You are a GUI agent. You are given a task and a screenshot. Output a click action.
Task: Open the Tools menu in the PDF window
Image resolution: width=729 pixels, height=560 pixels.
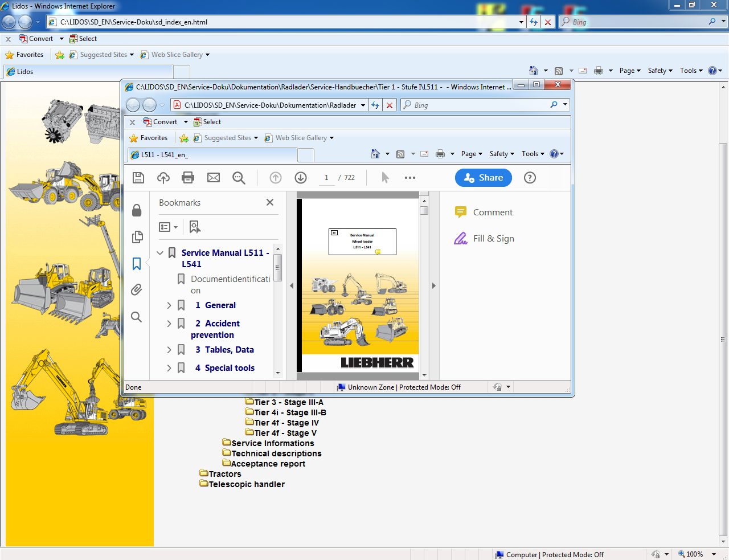pos(533,154)
